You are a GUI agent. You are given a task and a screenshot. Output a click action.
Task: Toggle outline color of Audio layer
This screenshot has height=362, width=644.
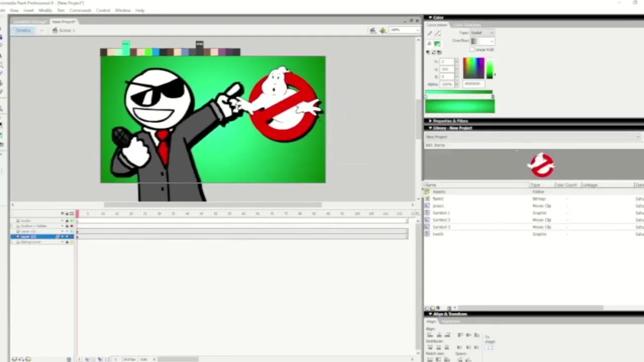(x=71, y=221)
